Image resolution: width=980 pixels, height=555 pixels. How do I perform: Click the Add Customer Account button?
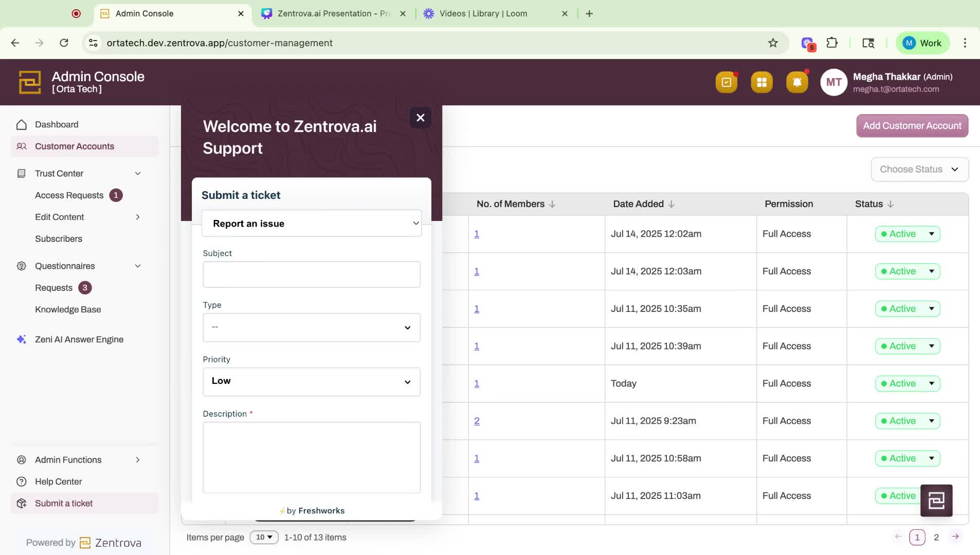click(x=912, y=126)
